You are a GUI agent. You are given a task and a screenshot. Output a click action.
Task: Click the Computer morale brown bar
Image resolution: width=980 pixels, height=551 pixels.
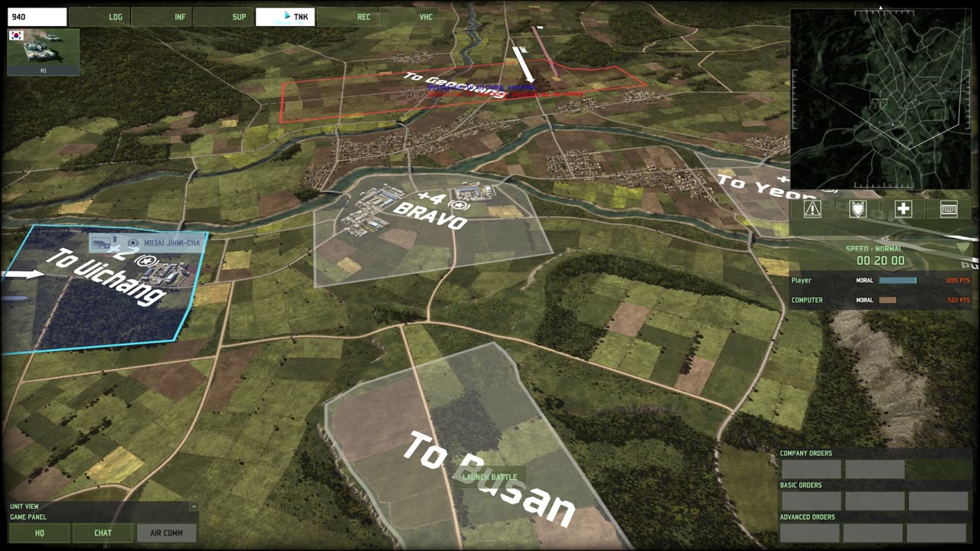[887, 300]
